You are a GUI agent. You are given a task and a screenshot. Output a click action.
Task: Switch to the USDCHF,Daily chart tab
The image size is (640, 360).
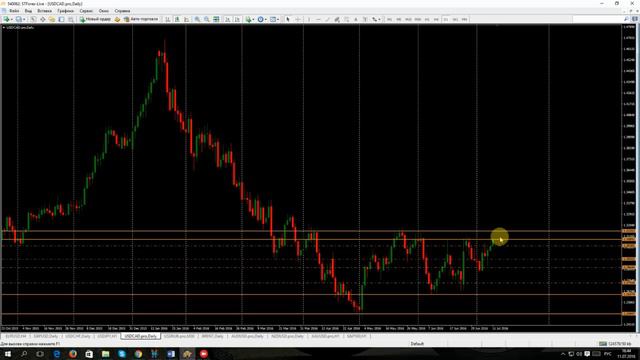[78, 336]
